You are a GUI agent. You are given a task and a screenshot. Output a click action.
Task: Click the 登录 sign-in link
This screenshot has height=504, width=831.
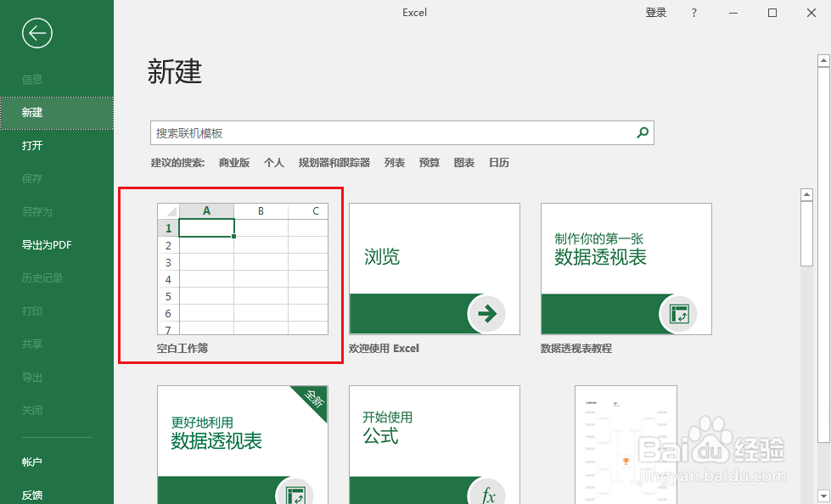coord(655,13)
